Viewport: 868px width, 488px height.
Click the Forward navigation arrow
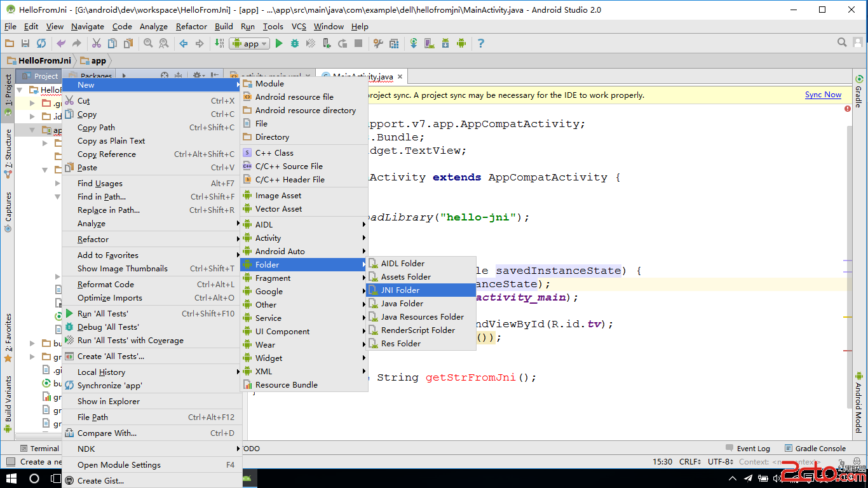[x=200, y=43]
